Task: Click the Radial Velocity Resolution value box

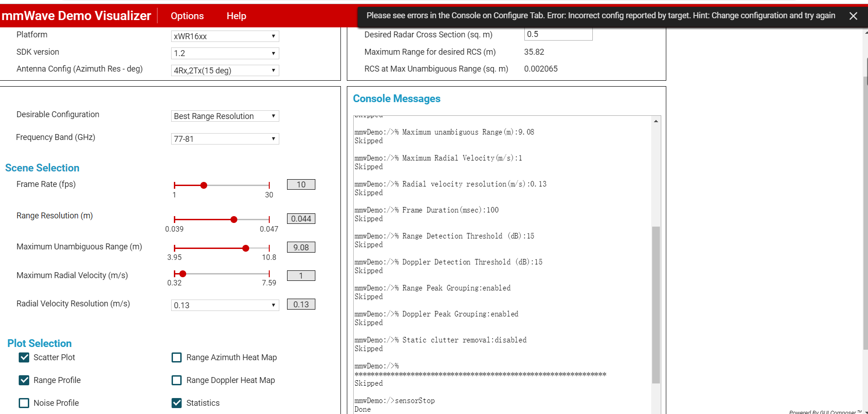Action: (x=301, y=304)
